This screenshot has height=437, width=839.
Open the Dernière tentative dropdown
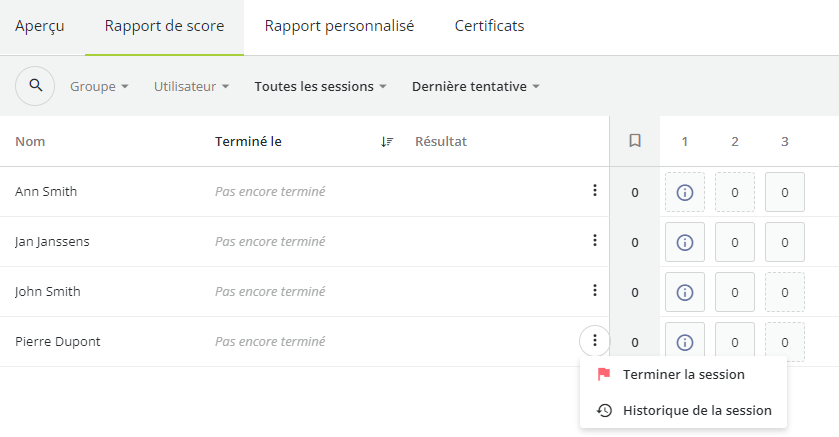click(476, 86)
